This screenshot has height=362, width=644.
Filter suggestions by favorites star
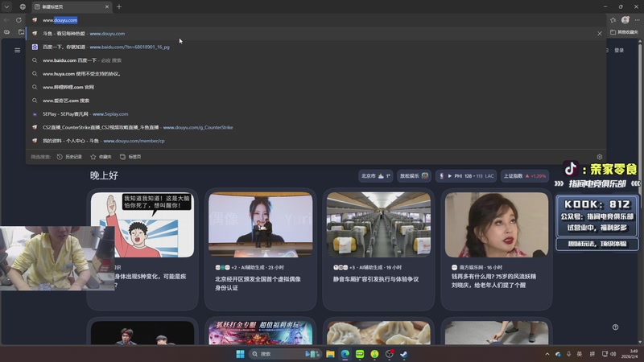[101, 157]
